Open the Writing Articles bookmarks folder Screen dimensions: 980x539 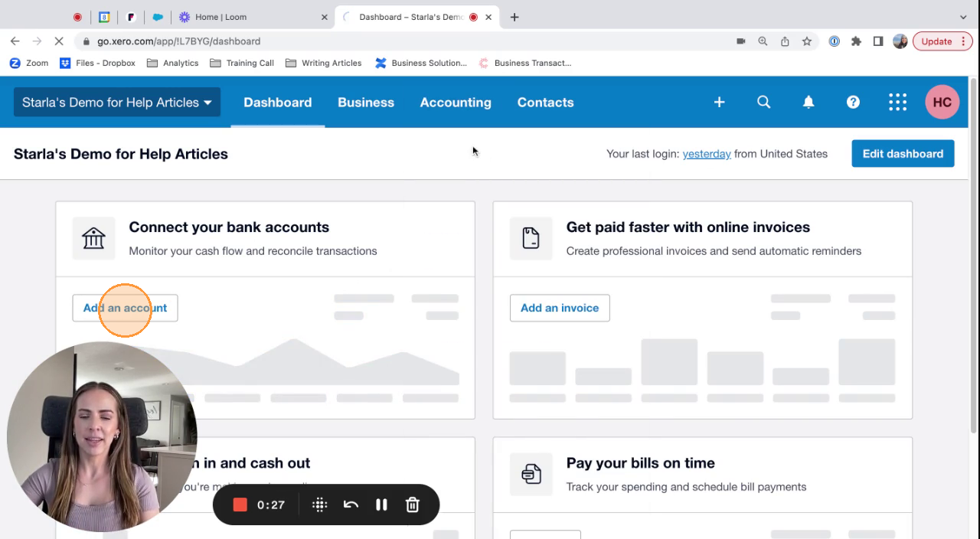coord(323,63)
